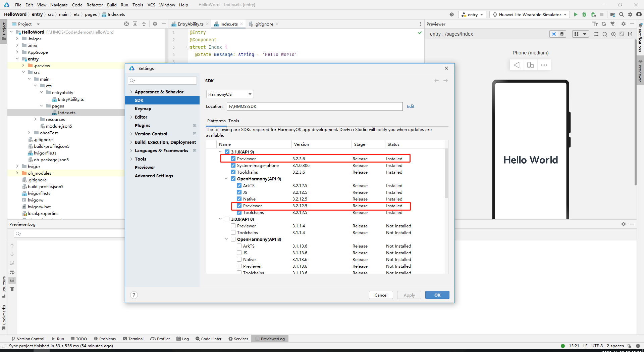644x352 pixels.
Task: Open the user account avatar icon
Action: [x=639, y=14]
